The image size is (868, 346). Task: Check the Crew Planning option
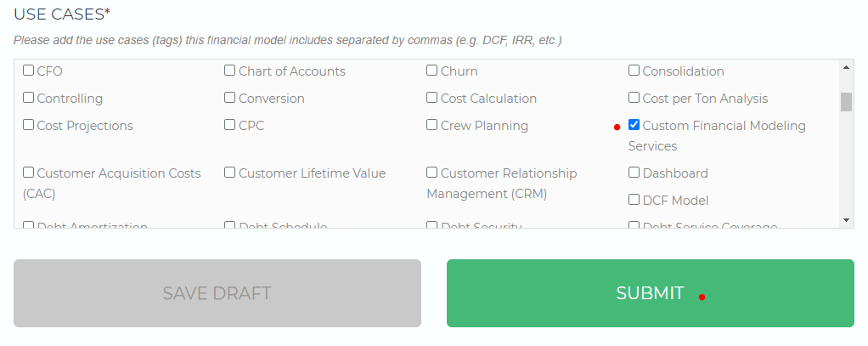click(431, 125)
